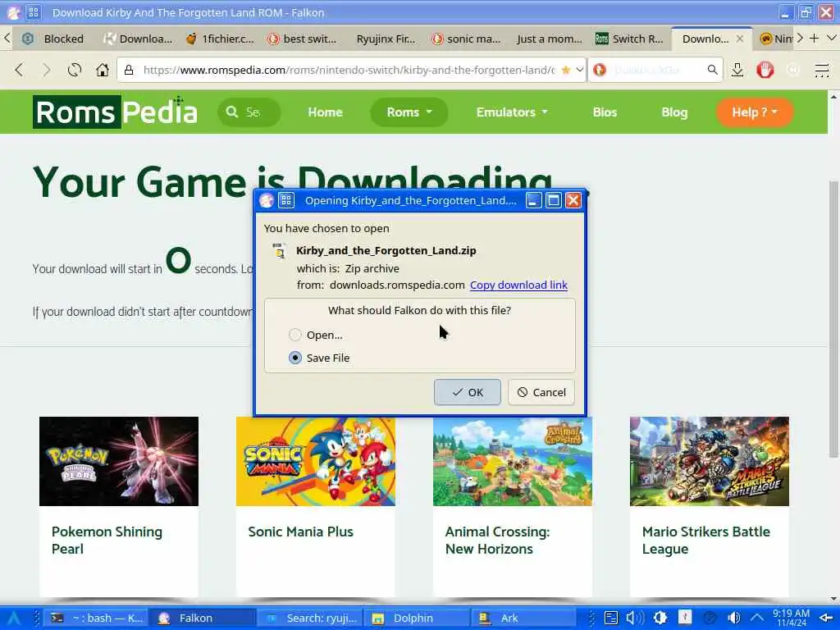This screenshot has width=840, height=630.
Task: Switch to the 1fichier.c... tab
Action: 220,39
